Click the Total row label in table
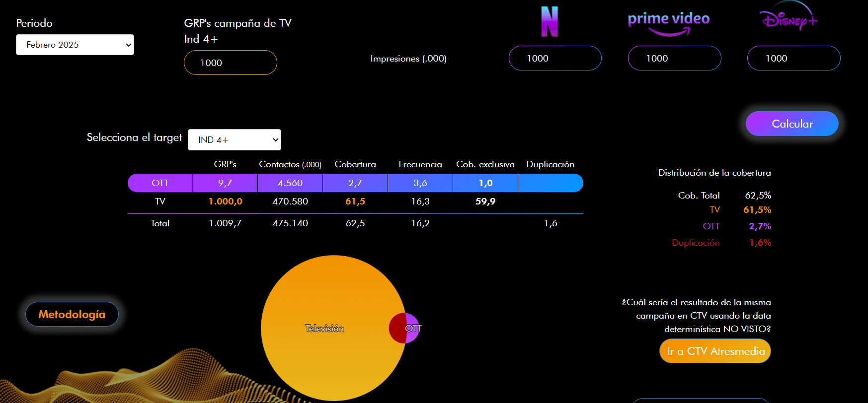 point(160,223)
